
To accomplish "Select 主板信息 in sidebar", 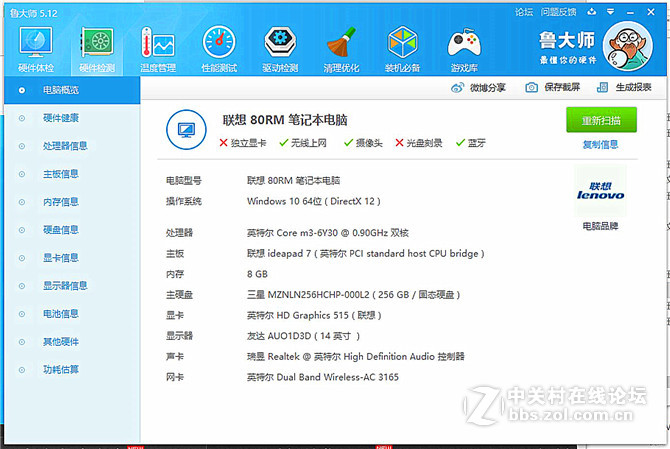I will [x=72, y=174].
